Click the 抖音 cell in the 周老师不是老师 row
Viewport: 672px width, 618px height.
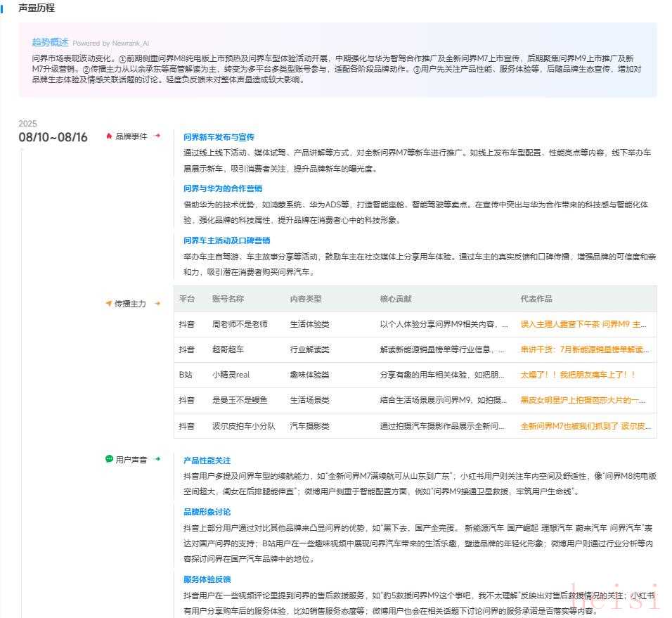click(186, 324)
